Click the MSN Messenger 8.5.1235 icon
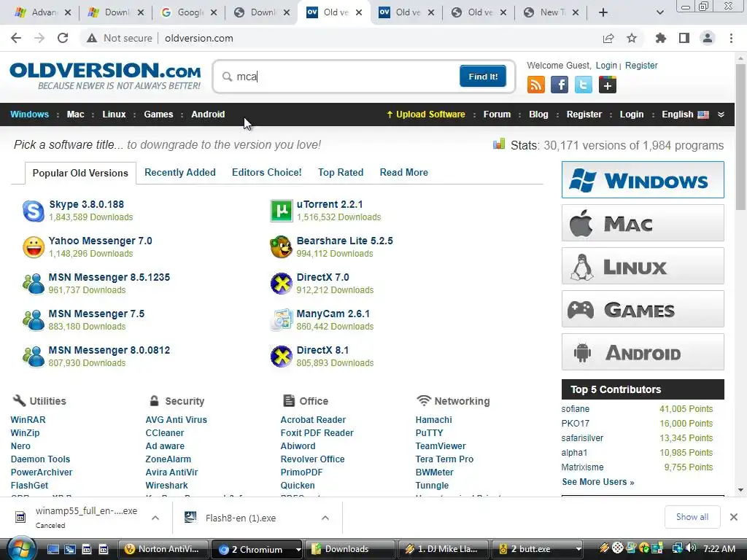747x560 pixels. point(34,284)
